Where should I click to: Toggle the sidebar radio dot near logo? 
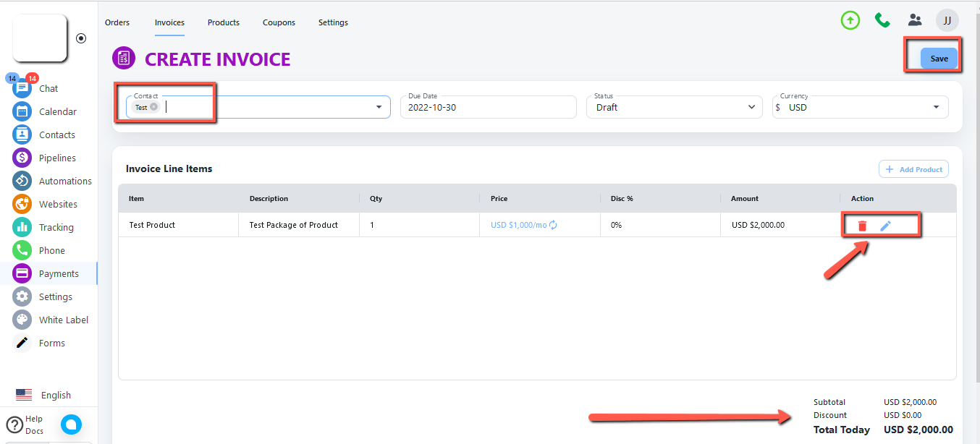81,38
